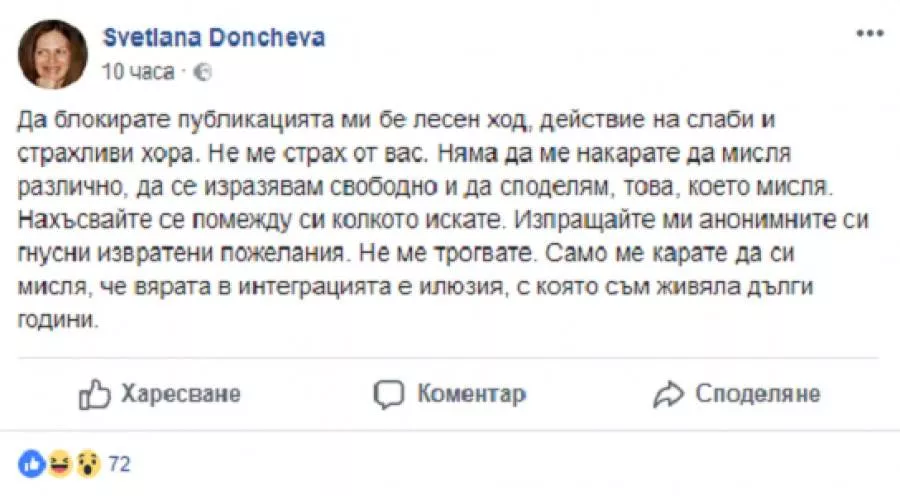Select the Коментар button label

[x=471, y=394]
